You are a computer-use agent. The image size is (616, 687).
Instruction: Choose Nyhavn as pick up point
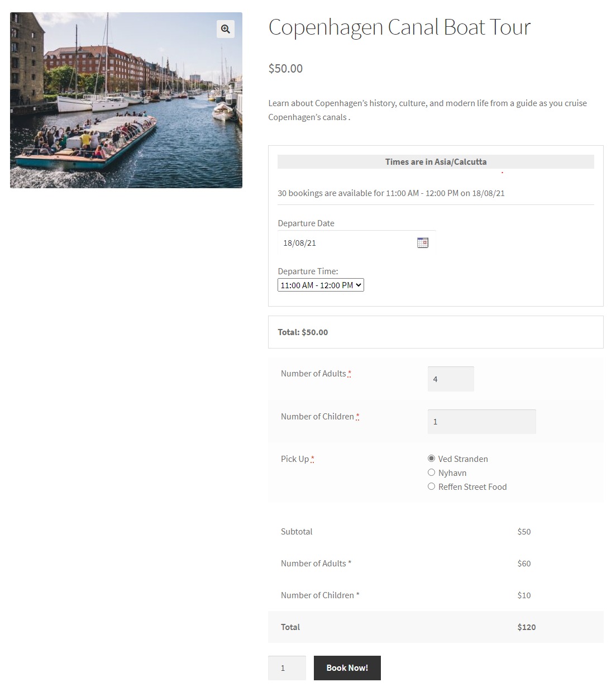coord(431,473)
